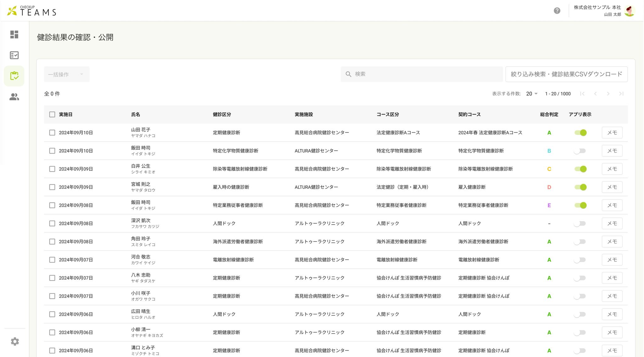Tick checkbox for 白井 公生 row
The width and height of the screenshot is (644, 357).
52,169
